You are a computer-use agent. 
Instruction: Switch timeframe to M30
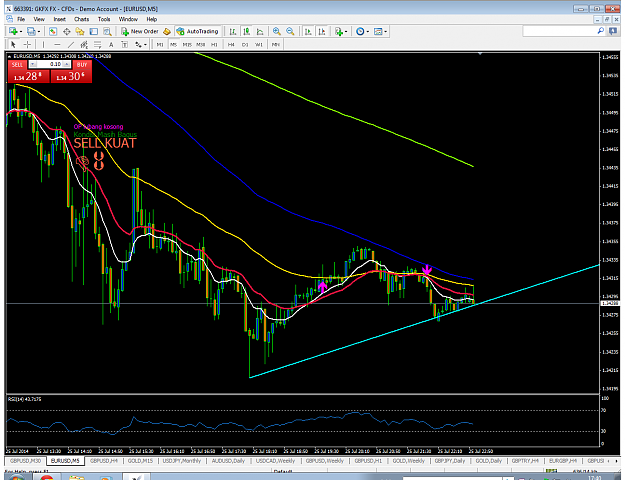(x=200, y=45)
